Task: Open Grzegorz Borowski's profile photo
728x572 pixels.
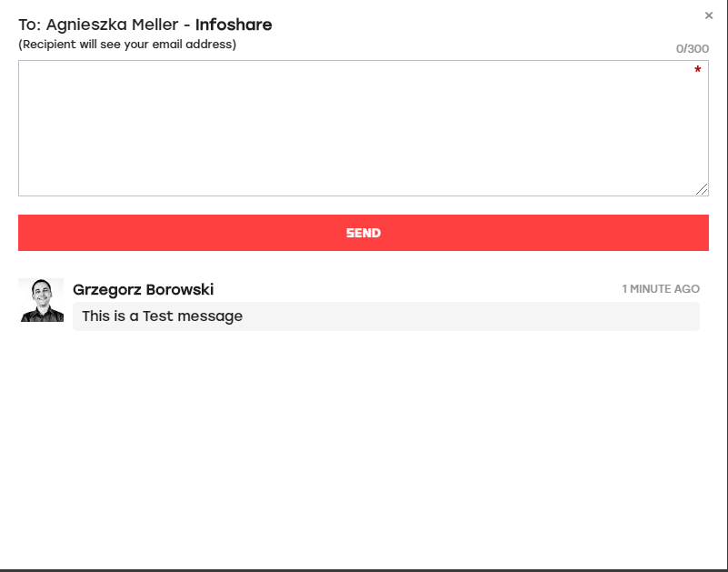Action: click(x=41, y=300)
